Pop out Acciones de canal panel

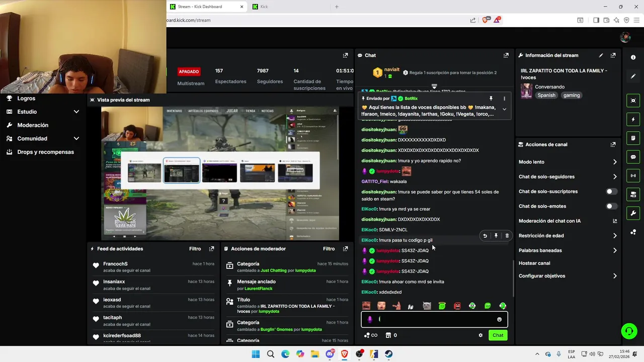pos(613,144)
